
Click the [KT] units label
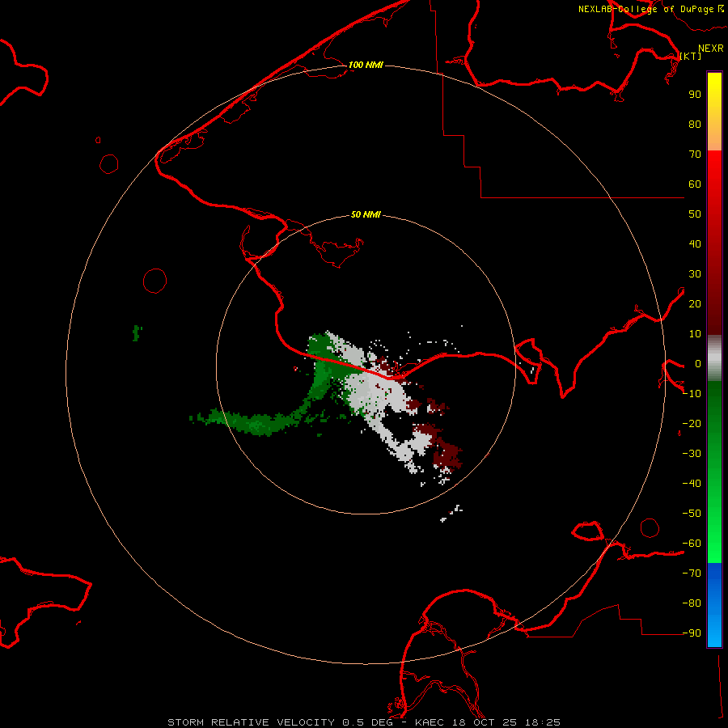coord(691,56)
